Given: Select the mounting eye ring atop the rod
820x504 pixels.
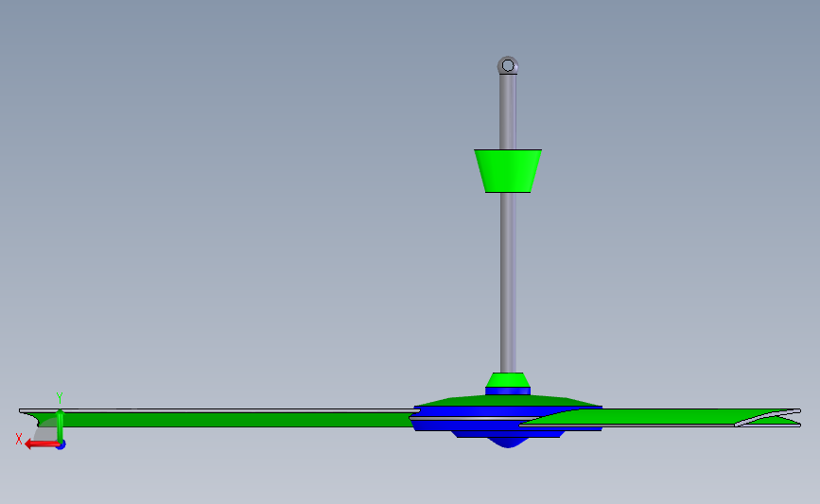Looking at the screenshot, I should (508, 66).
